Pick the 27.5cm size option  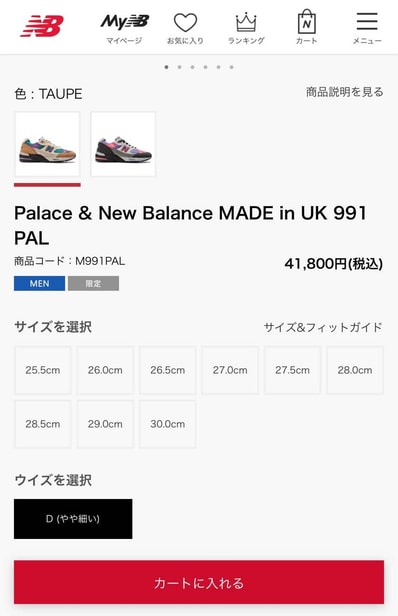point(292,370)
